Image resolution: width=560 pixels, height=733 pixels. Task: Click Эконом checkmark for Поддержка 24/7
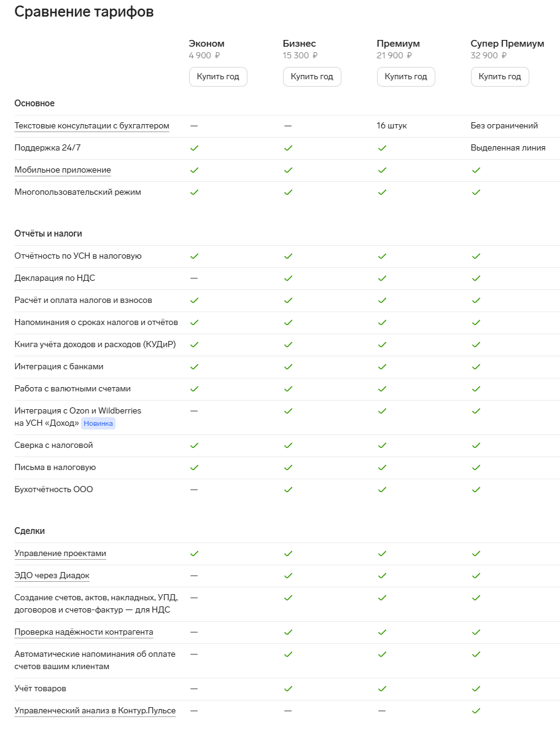(x=194, y=148)
